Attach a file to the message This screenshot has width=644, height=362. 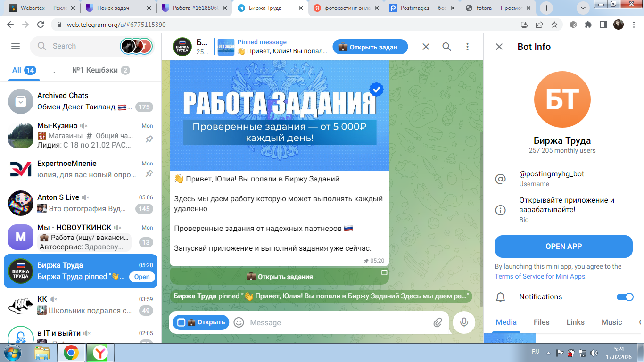point(438,322)
